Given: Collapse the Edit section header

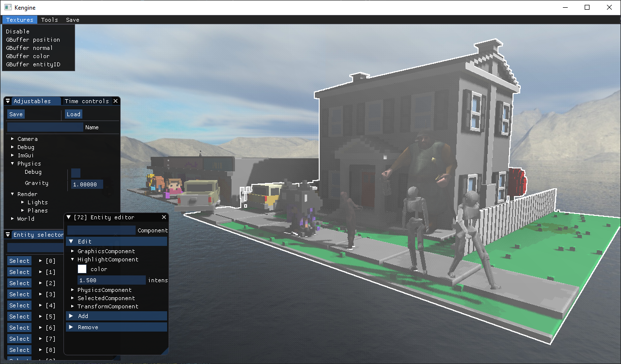Looking at the screenshot, I should [116, 241].
